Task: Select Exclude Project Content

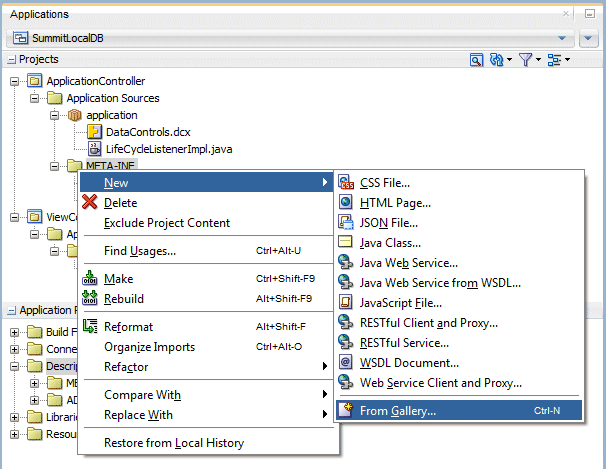Action: coord(206,222)
